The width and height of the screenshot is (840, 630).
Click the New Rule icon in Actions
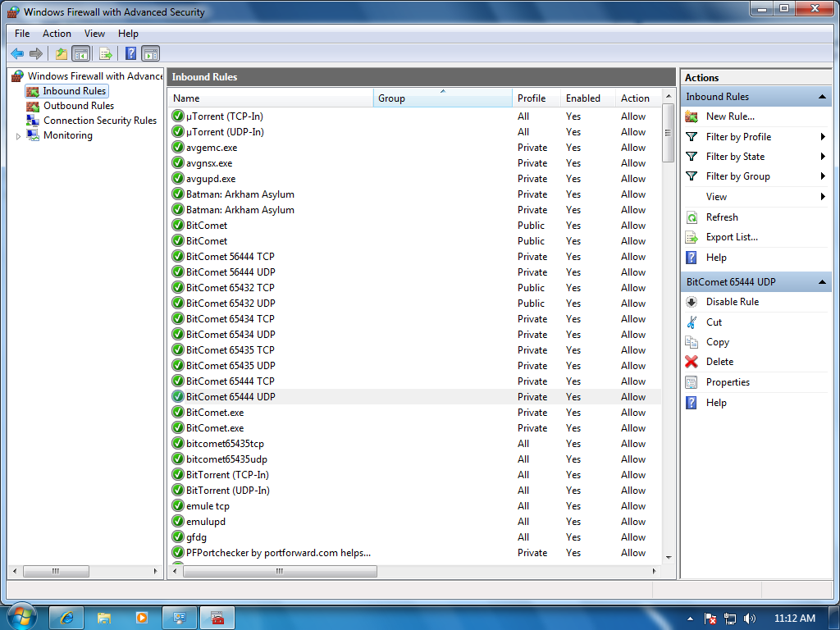[692, 116]
